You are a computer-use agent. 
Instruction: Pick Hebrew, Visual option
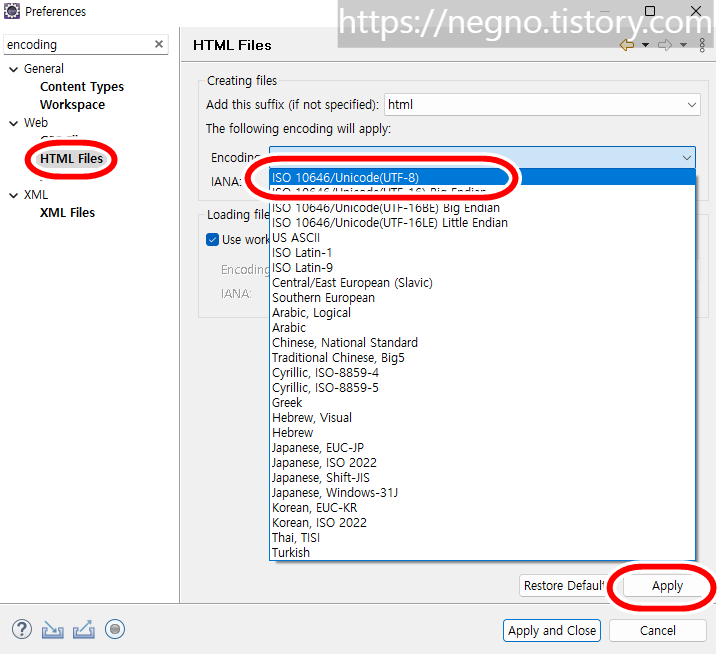tap(482, 417)
